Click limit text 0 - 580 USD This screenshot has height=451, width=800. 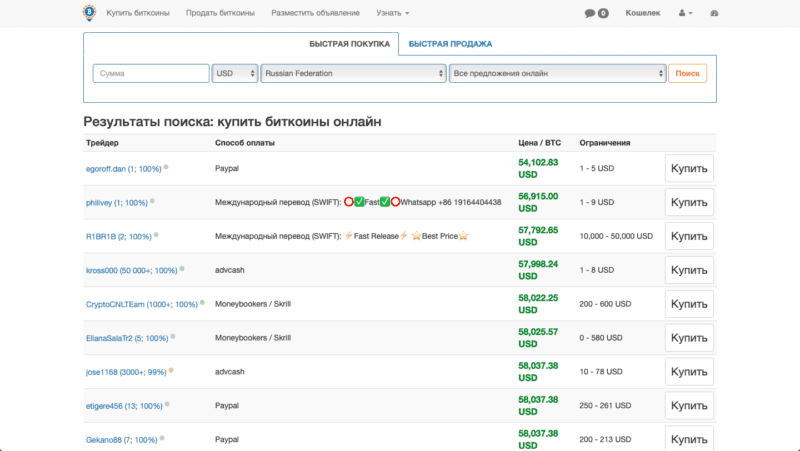(x=601, y=338)
